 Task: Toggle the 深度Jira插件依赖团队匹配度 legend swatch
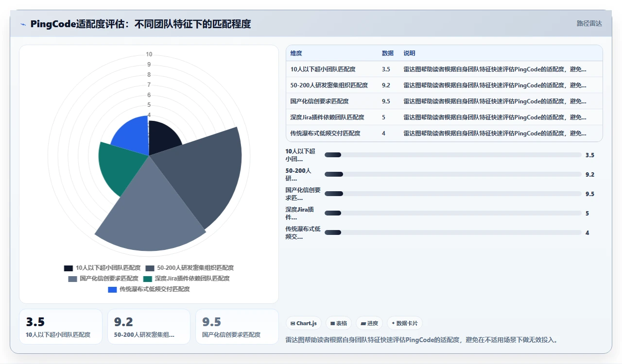[x=148, y=279]
